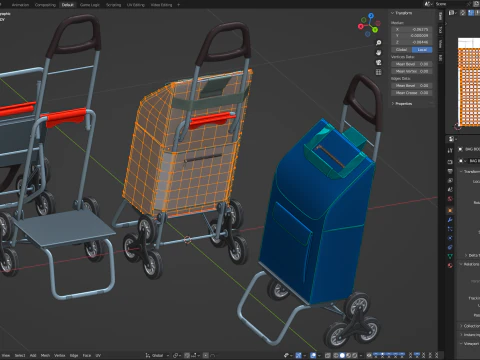Expand the Properties section in sidebar
The image size is (480, 360).
(x=402, y=104)
